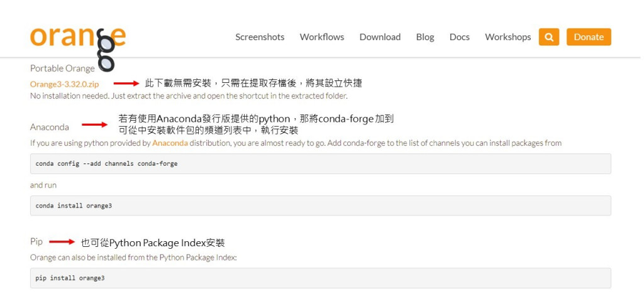This screenshot has height=294, width=644.
Task: Open the search magnifier button
Action: pos(548,37)
